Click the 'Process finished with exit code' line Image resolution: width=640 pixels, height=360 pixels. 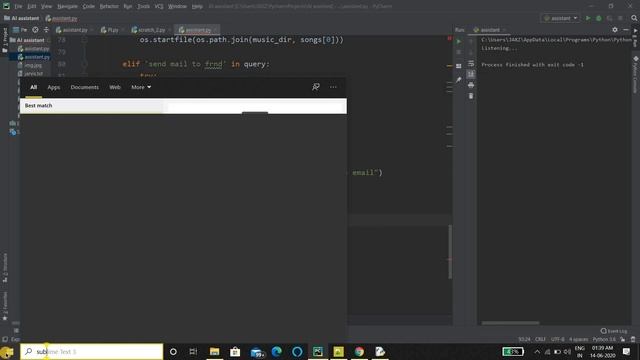[532, 65]
